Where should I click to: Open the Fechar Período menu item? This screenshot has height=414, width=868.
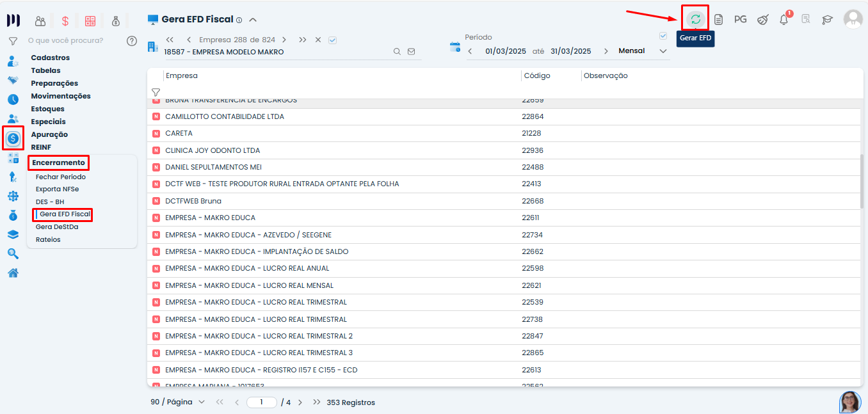61,177
